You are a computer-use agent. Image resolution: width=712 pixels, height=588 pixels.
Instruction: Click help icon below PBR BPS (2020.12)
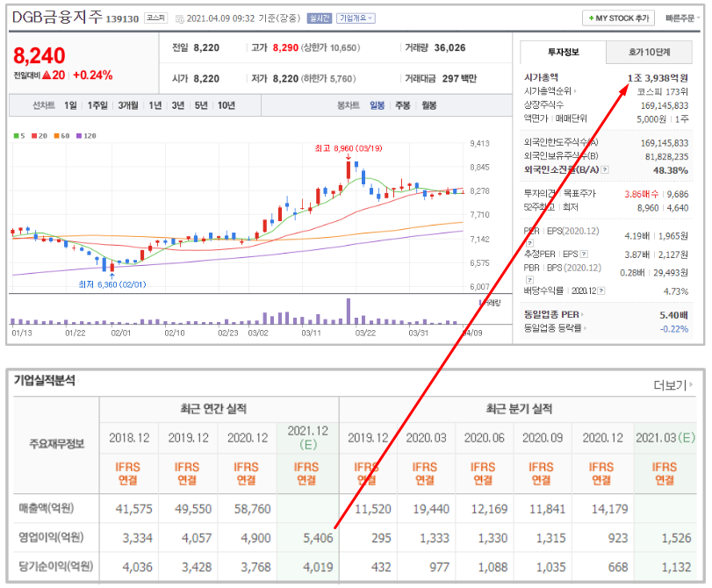click(x=529, y=280)
